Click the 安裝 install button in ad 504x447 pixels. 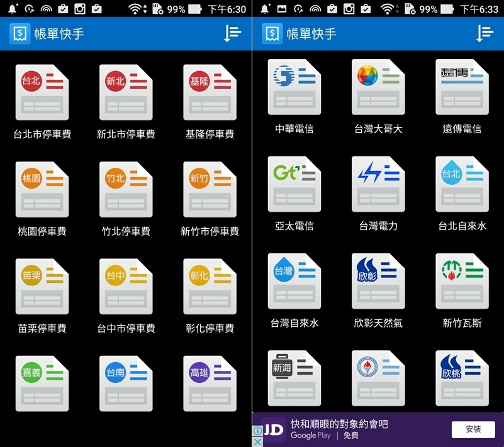point(473,429)
